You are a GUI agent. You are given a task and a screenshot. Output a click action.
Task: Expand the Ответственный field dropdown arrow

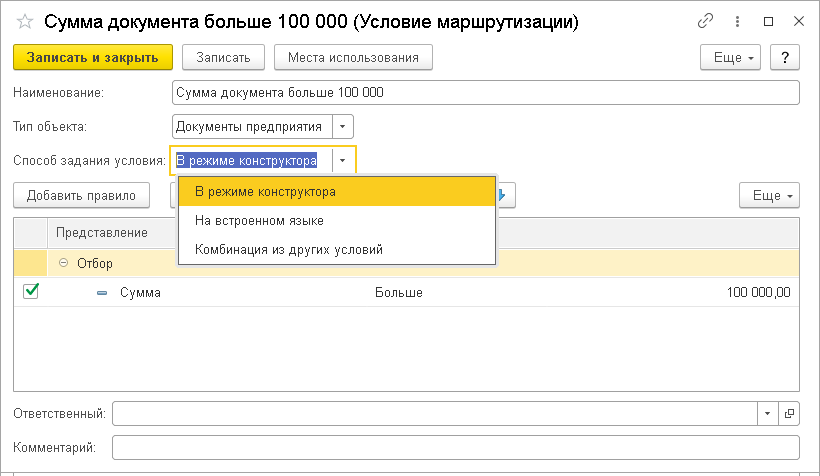(x=768, y=413)
